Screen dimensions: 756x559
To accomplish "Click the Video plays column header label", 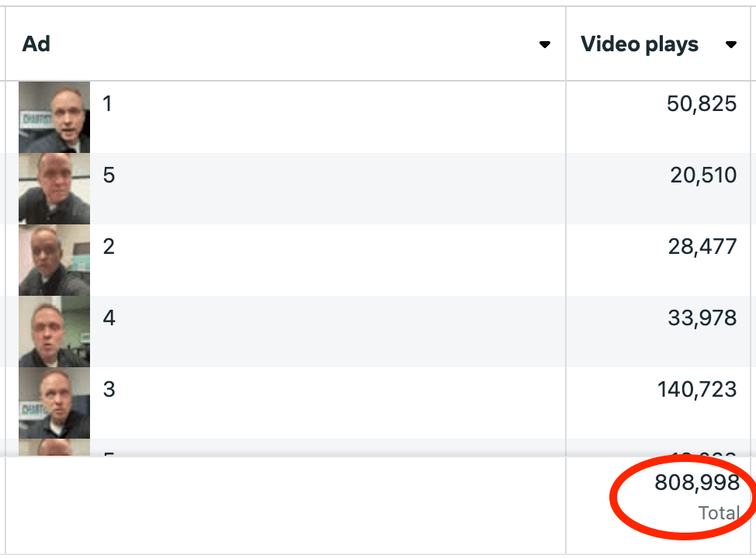I will coord(640,44).
